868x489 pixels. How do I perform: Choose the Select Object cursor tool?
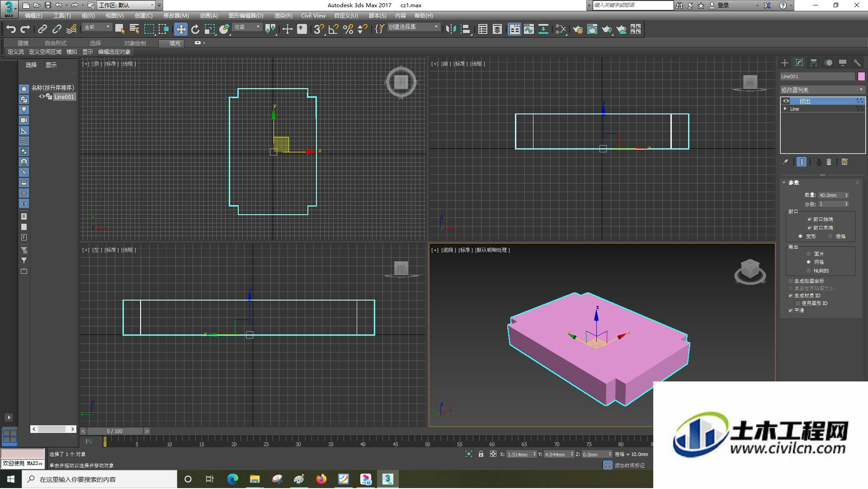[120, 29]
